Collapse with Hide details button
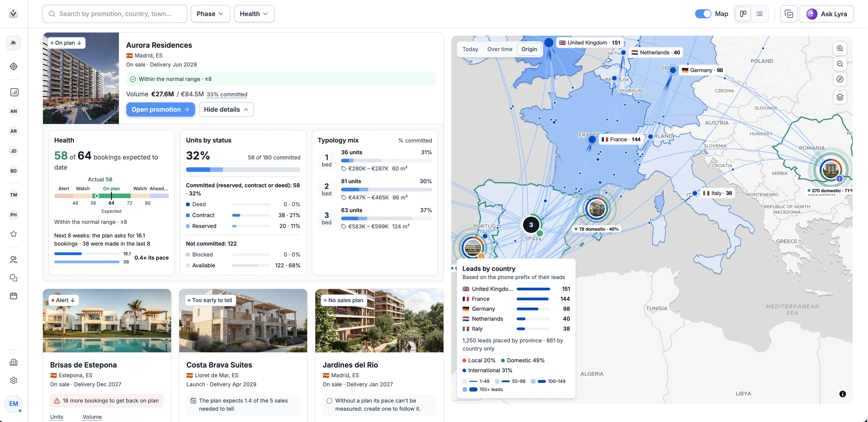This screenshot has width=868, height=422. point(226,109)
